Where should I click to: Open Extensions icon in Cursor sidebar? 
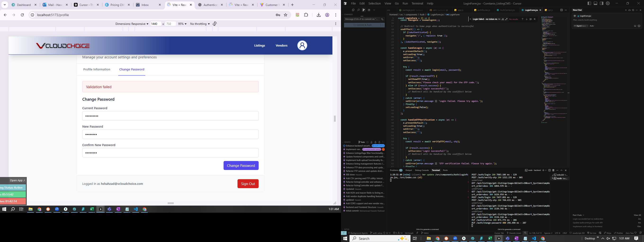(x=369, y=10)
